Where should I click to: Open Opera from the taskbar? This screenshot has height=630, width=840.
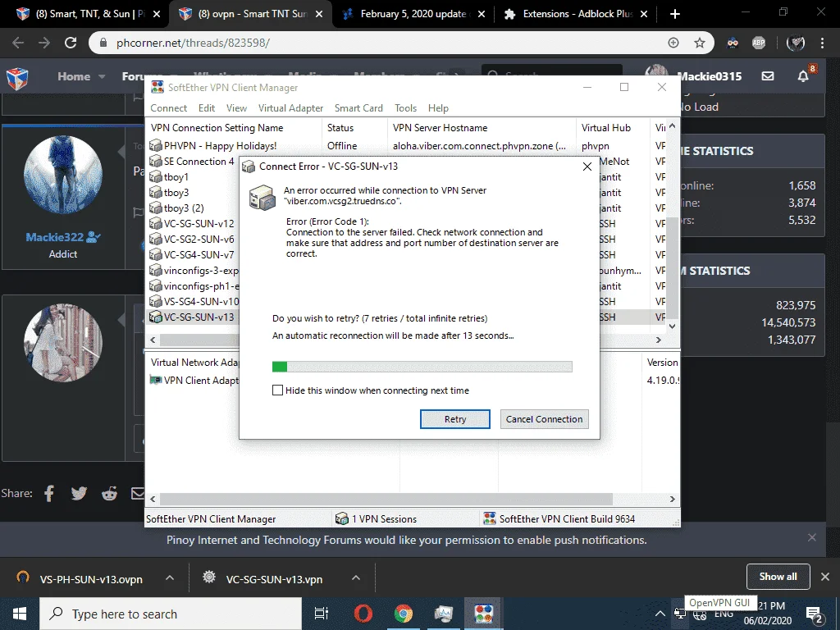pyautogui.click(x=363, y=614)
